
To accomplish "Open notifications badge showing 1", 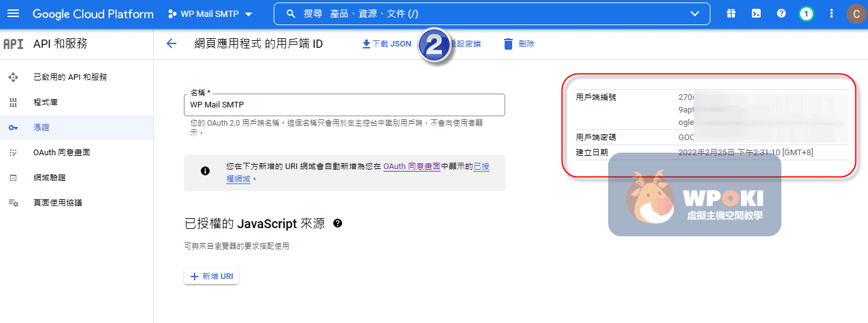I will pyautogui.click(x=806, y=13).
